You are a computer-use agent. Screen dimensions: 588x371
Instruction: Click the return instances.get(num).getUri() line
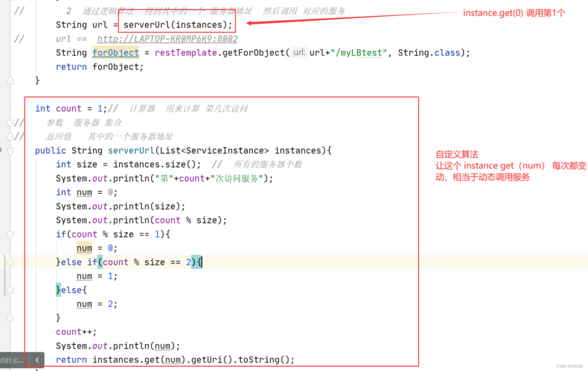[x=175, y=360]
